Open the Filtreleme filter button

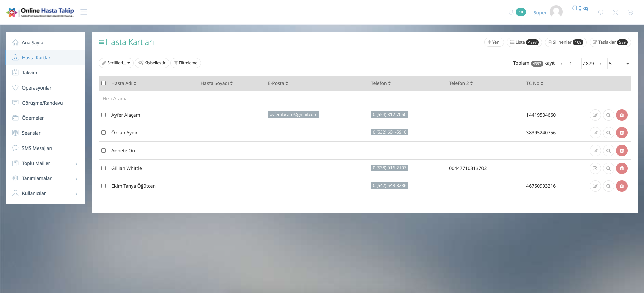tap(186, 63)
